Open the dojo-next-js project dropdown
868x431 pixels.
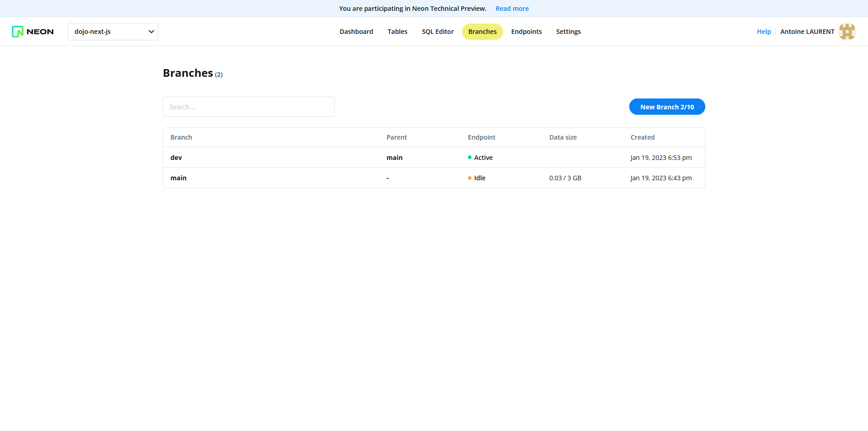(x=113, y=32)
